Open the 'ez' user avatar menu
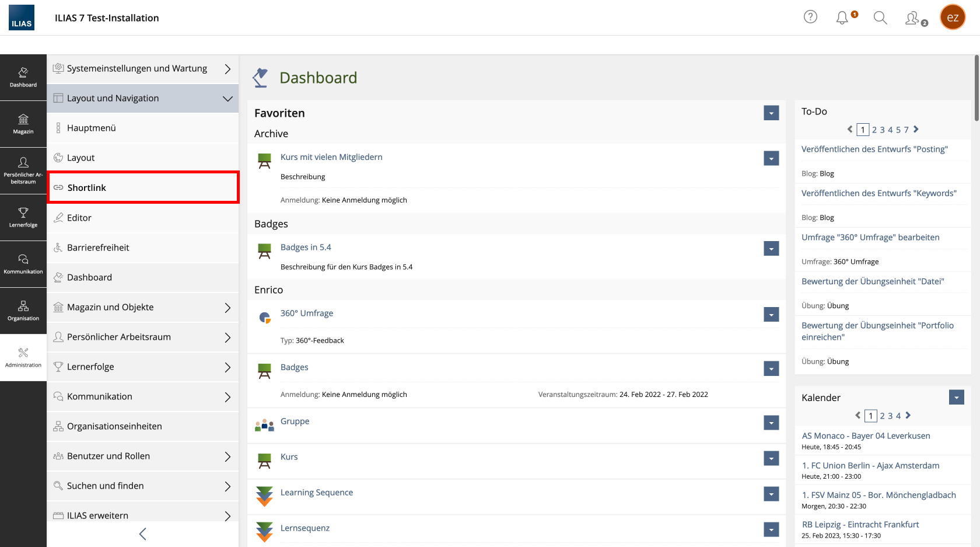 [952, 18]
